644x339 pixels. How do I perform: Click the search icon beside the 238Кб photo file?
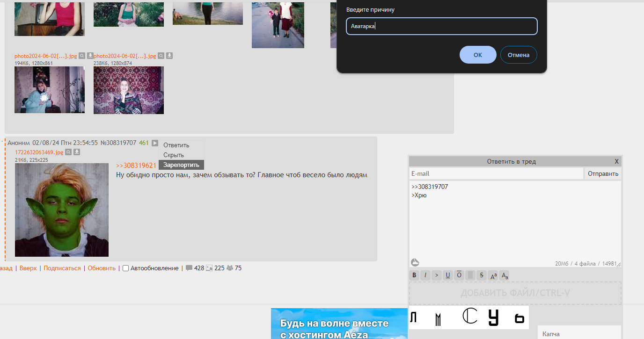161,56
